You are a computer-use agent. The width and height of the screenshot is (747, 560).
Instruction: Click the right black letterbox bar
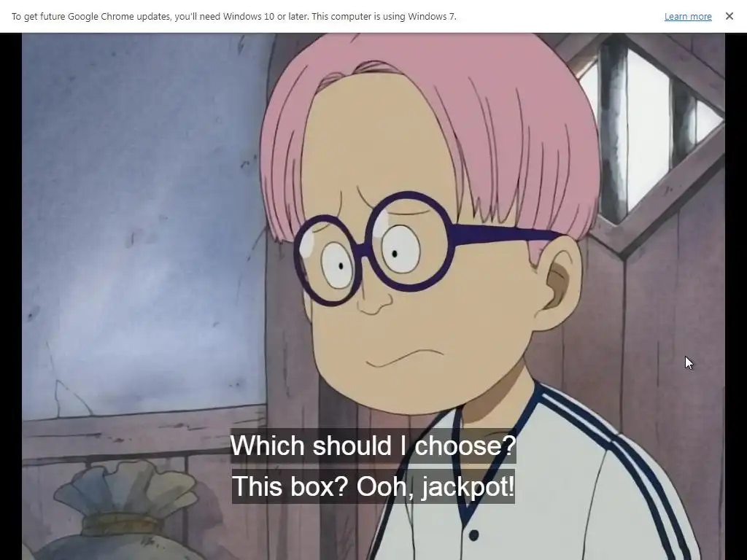click(x=736, y=296)
